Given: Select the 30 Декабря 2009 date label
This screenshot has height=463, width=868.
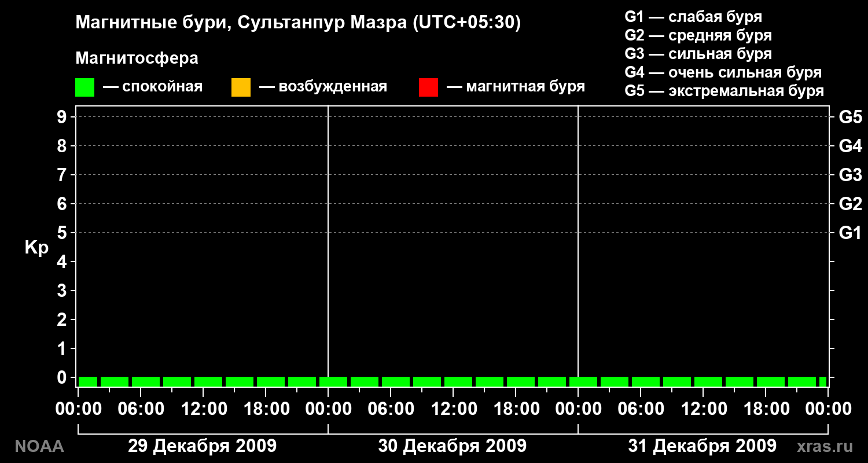Looking at the screenshot, I should point(453,446).
